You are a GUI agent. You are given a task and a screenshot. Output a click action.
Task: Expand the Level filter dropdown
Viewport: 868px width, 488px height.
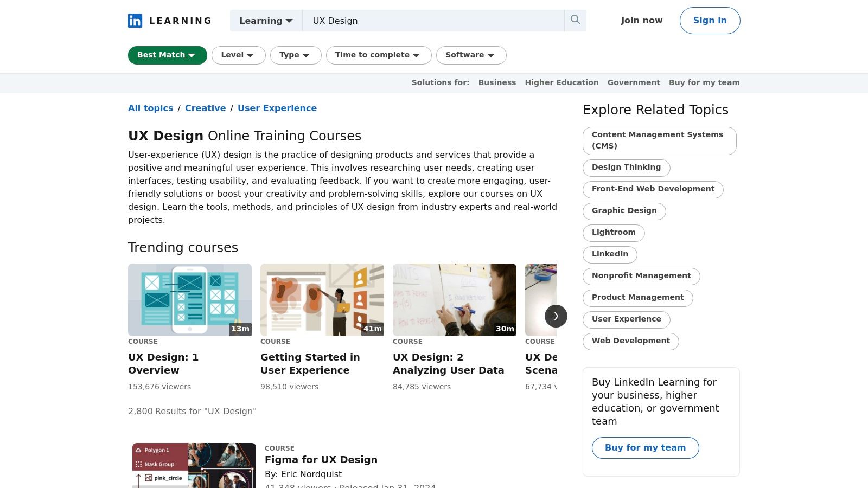point(238,55)
